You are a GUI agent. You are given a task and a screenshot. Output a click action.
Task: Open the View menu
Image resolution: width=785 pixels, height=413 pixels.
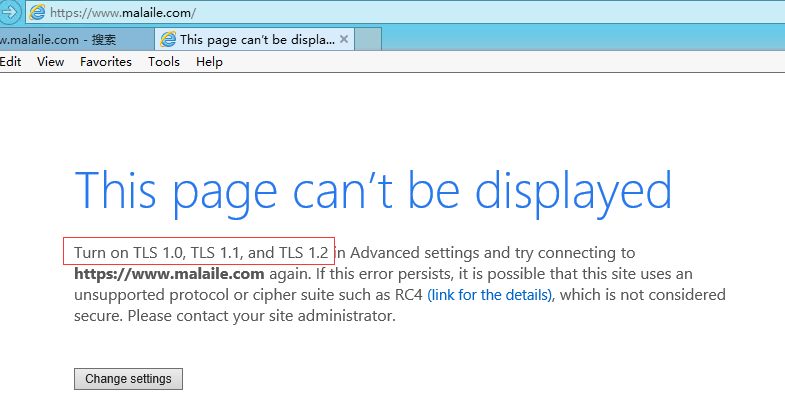(x=50, y=62)
